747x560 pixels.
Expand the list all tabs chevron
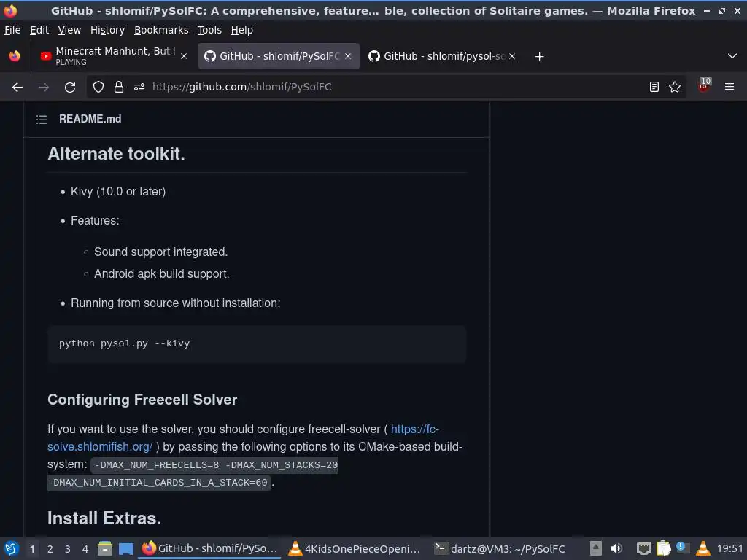(x=732, y=56)
